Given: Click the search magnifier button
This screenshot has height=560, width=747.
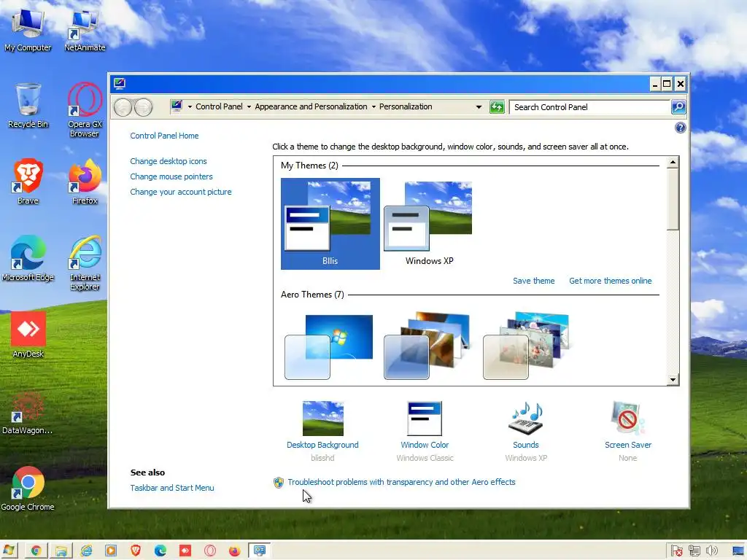Looking at the screenshot, I should click(678, 107).
